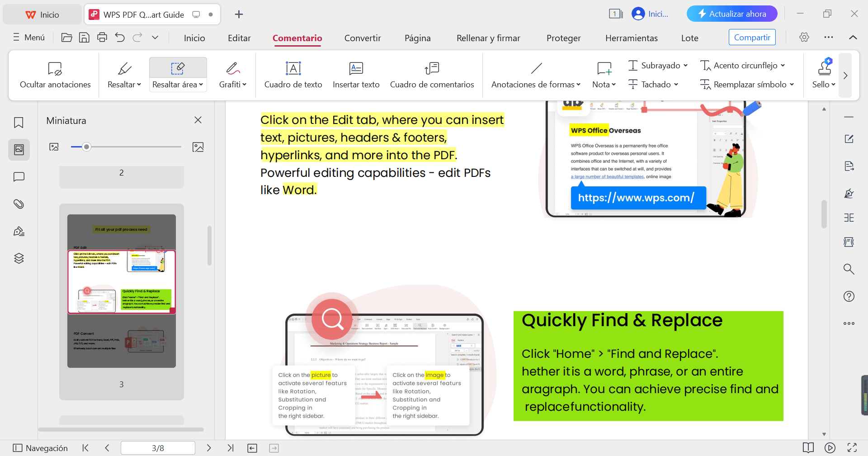
Task: Open the Página ribbon tab
Action: tap(417, 38)
